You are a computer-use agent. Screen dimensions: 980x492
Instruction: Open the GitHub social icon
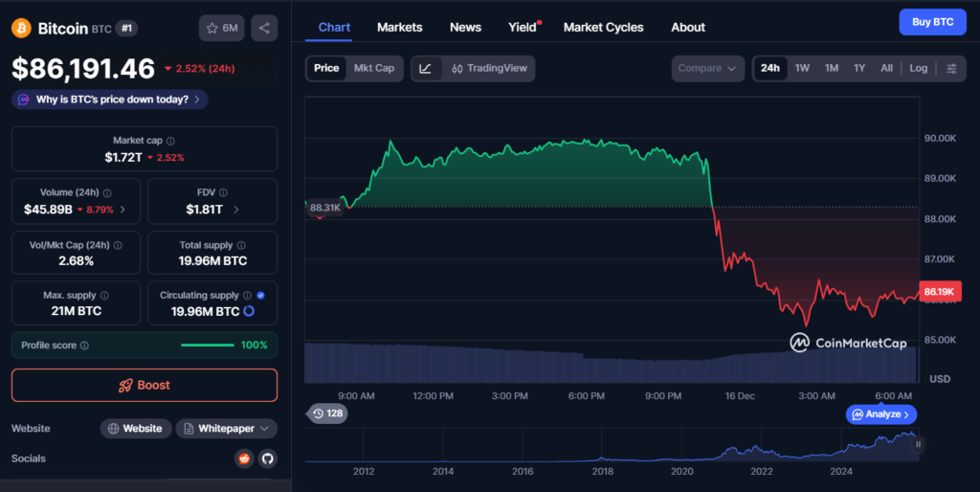click(x=268, y=458)
